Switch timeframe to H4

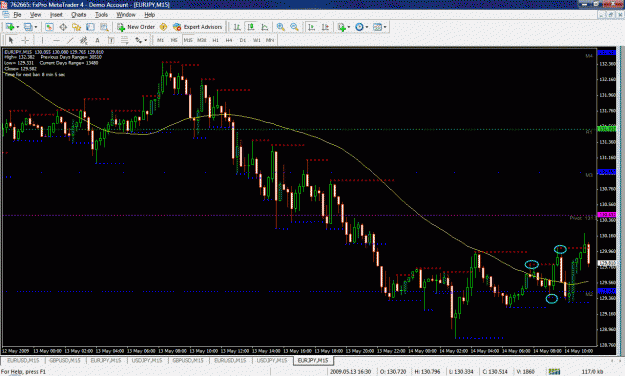pyautogui.click(x=229, y=40)
